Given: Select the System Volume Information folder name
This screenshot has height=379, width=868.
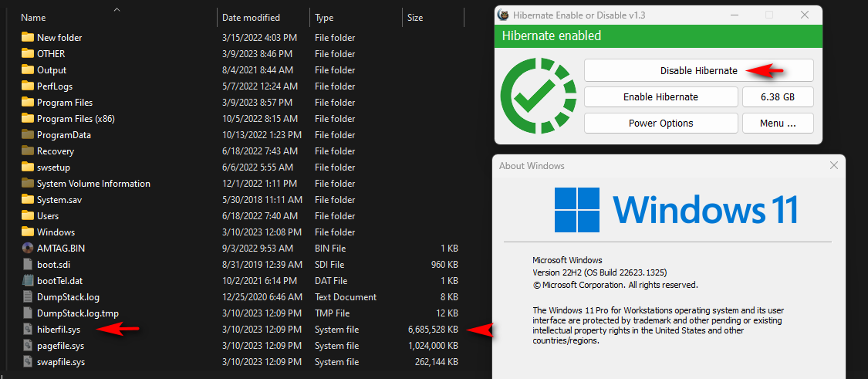Looking at the screenshot, I should point(93,184).
